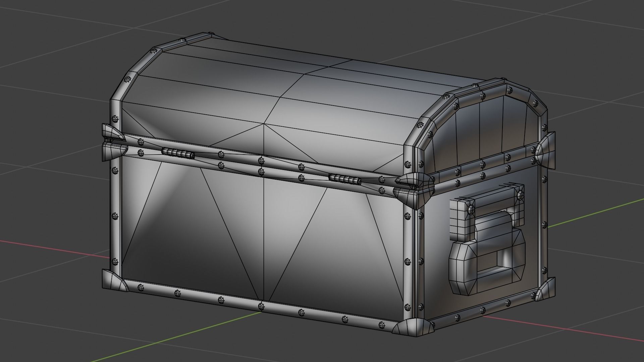644x362 pixels.
Task: Select the left hinge on the chest's band
Action: [x=178, y=153]
